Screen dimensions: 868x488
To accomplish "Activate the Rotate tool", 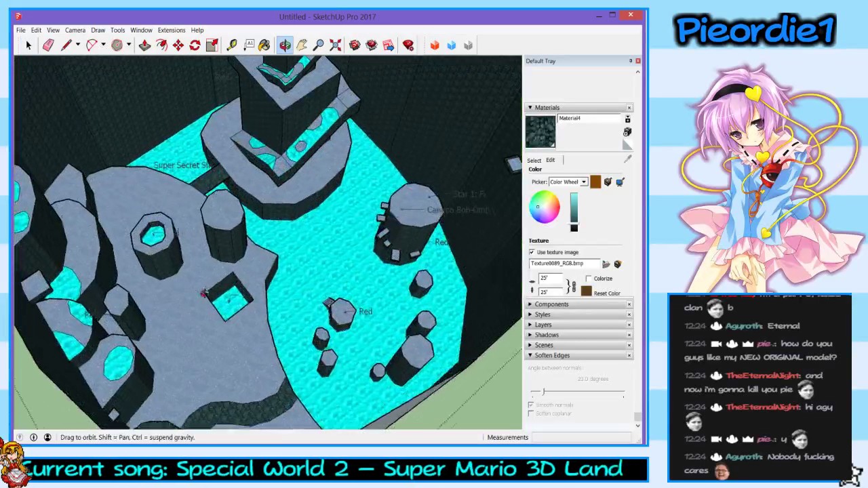I will click(195, 45).
